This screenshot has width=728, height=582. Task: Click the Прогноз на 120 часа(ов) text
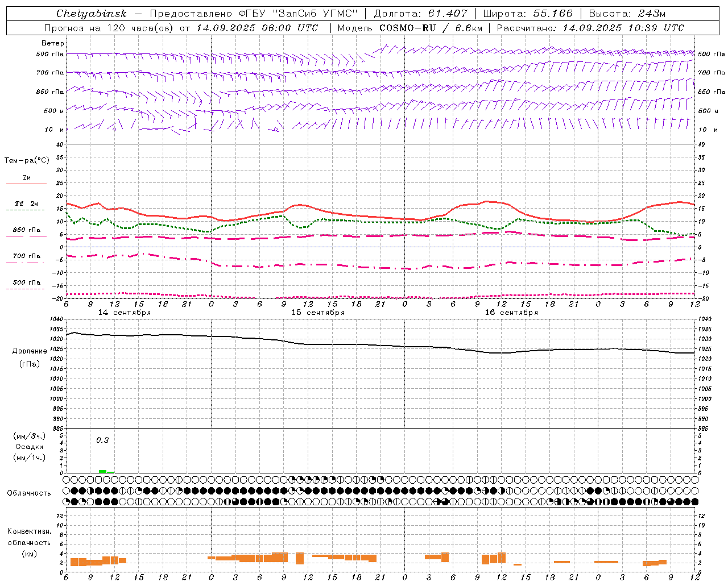coord(110,28)
